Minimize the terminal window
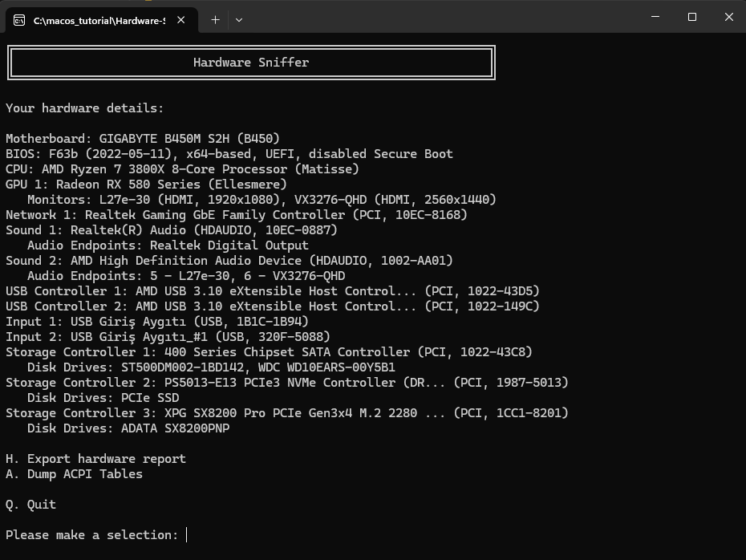 (x=655, y=17)
